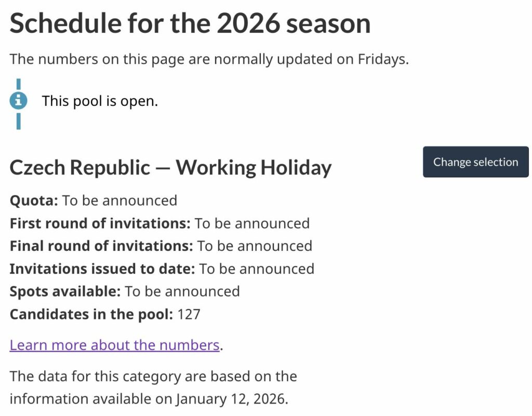The width and height of the screenshot is (532, 416).
Task: Select the January 12, 2026 date text
Action: pyautogui.click(x=231, y=399)
